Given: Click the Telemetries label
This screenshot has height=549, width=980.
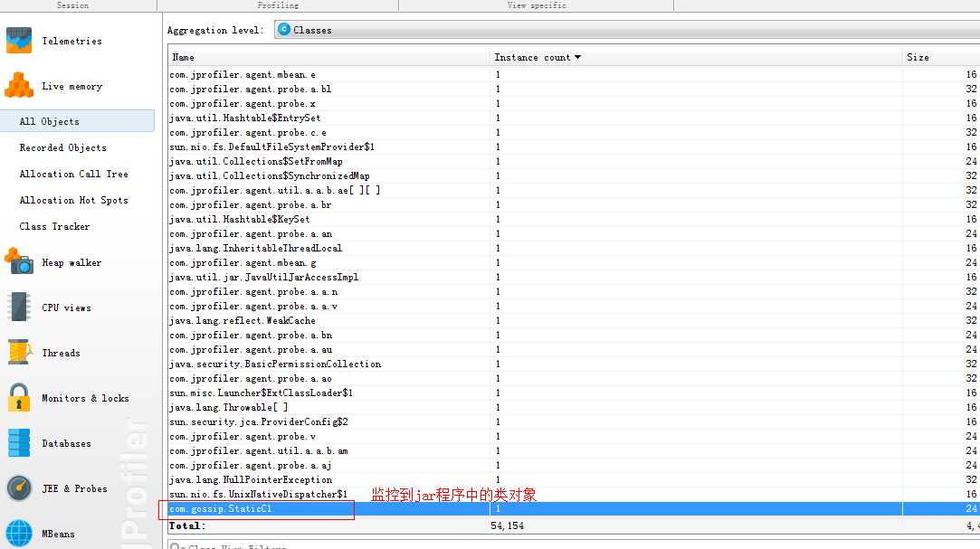Looking at the screenshot, I should (x=71, y=41).
